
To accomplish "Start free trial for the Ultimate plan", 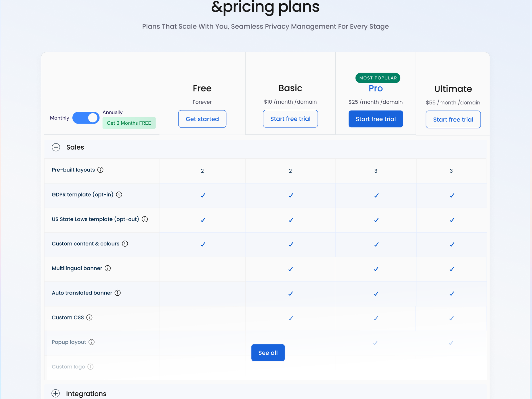I will coord(453,119).
